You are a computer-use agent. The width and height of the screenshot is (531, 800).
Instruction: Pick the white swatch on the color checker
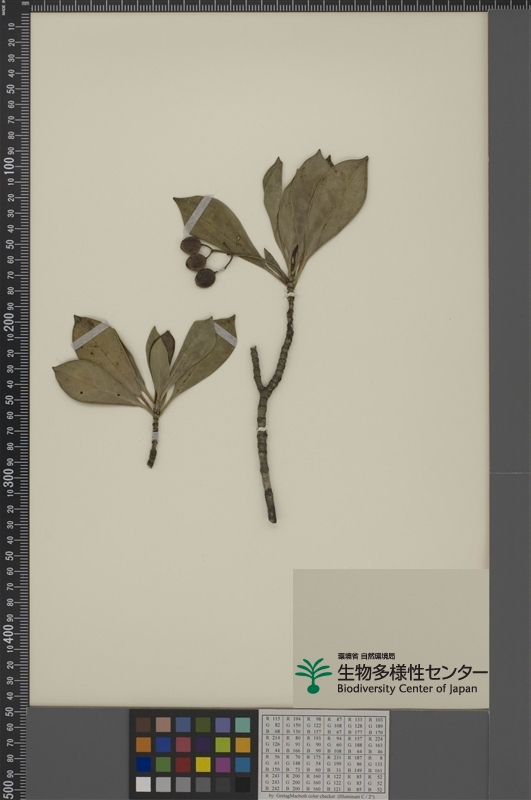pos(143,784)
